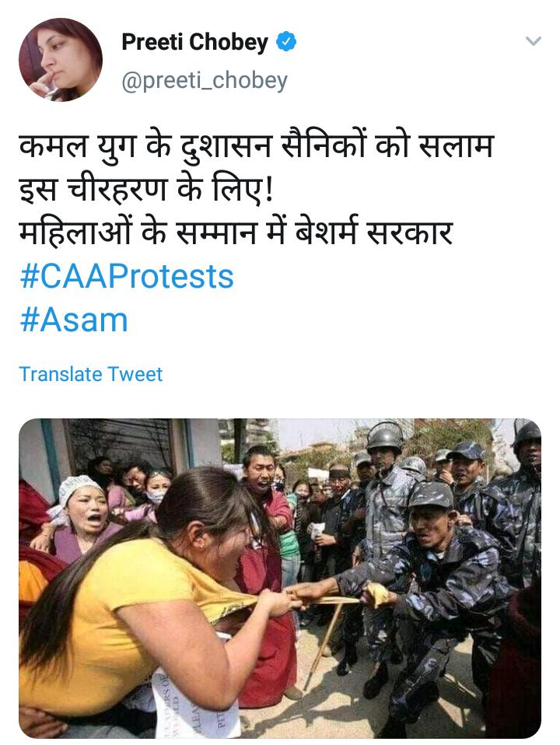The height and width of the screenshot is (745, 560).
Task: Click the display name Preeti Chobey
Action: click(195, 42)
